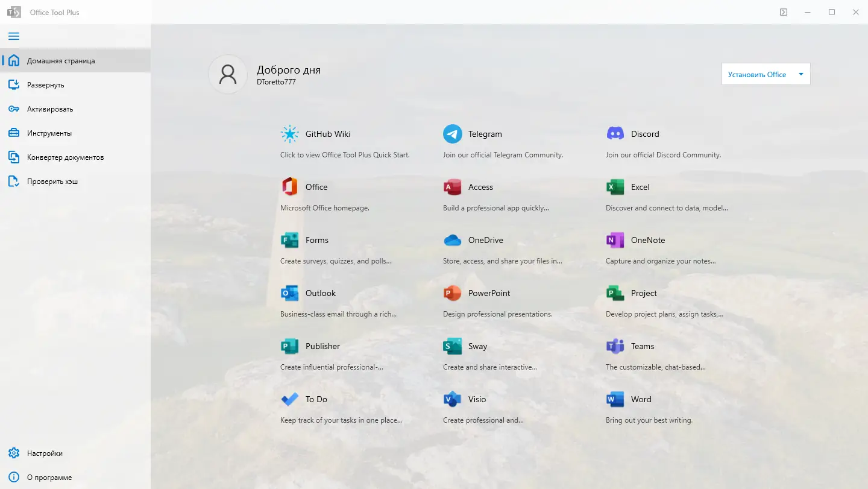Viewport: 868px width, 489px height.
Task: Go to the Развернуть section
Action: tap(75, 85)
